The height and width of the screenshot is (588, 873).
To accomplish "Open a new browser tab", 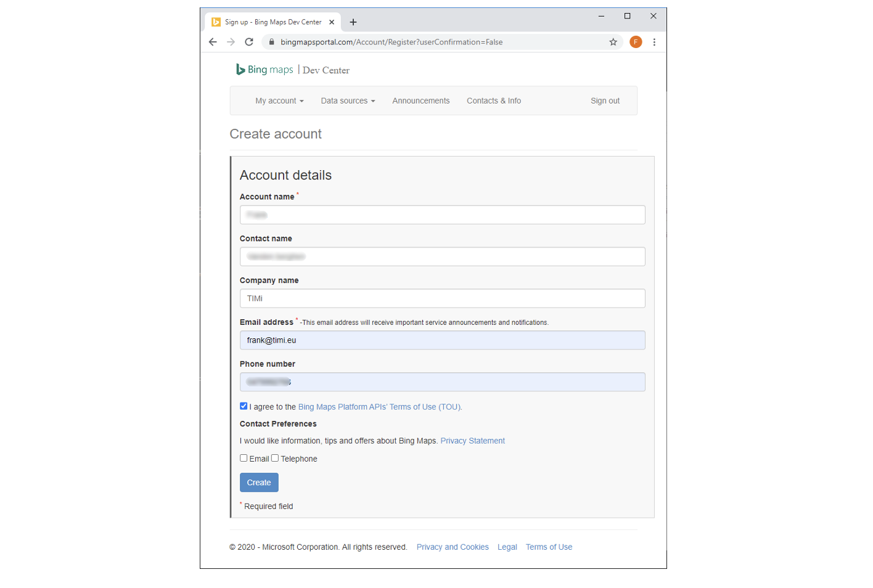I will click(353, 22).
